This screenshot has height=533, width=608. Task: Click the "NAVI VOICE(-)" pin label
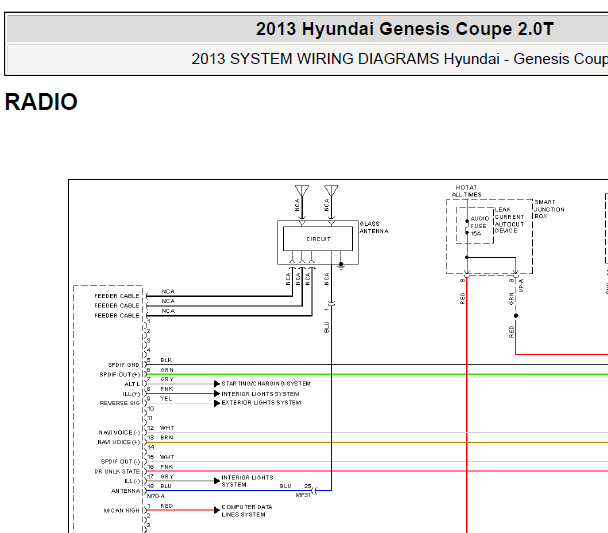pyautogui.click(x=119, y=433)
